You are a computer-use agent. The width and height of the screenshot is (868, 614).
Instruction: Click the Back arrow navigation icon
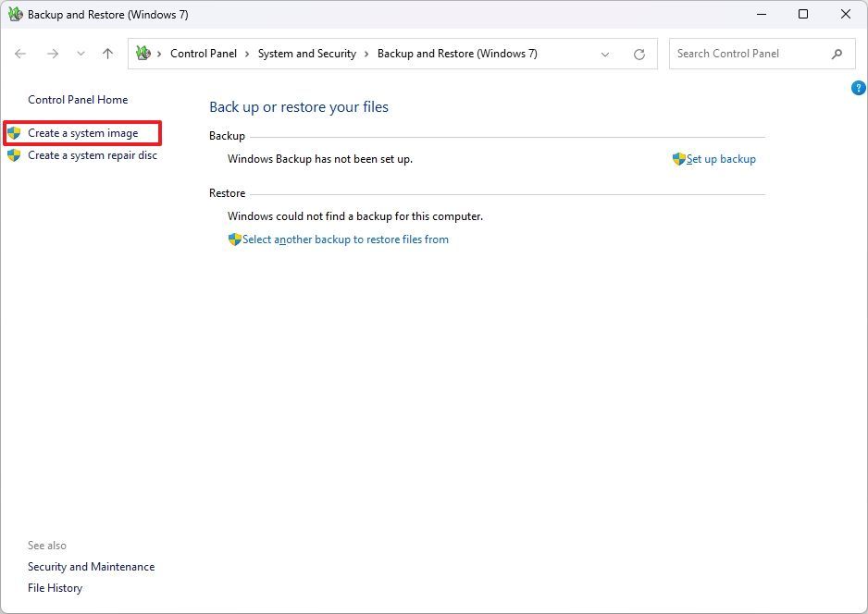(x=20, y=54)
